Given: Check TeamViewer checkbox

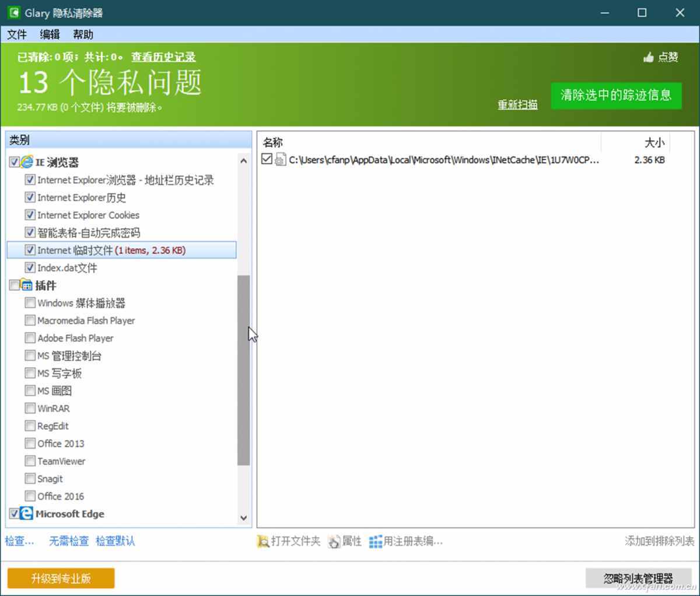Looking at the screenshot, I should 30,461.
